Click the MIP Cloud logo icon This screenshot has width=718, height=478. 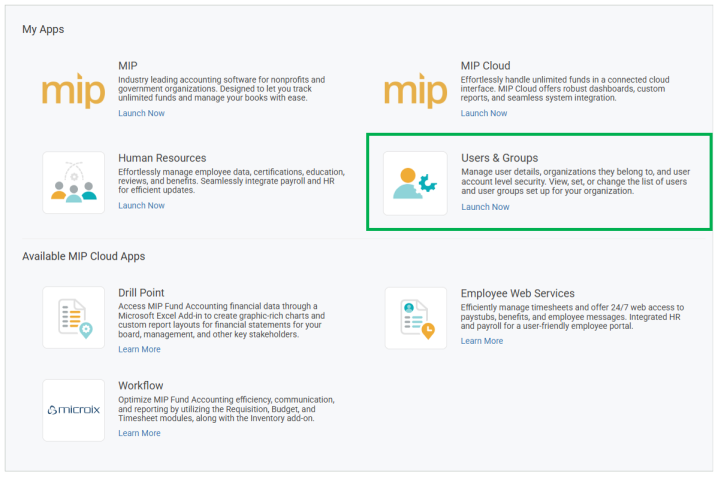tap(416, 91)
